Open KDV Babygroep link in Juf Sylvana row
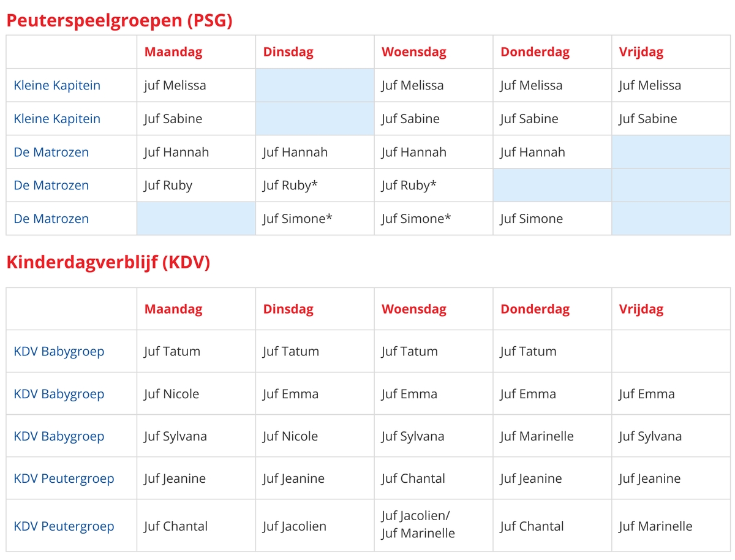 pos(59,436)
